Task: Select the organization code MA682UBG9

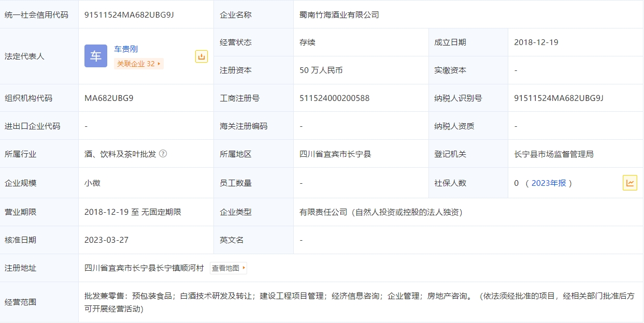Action: 109,98
